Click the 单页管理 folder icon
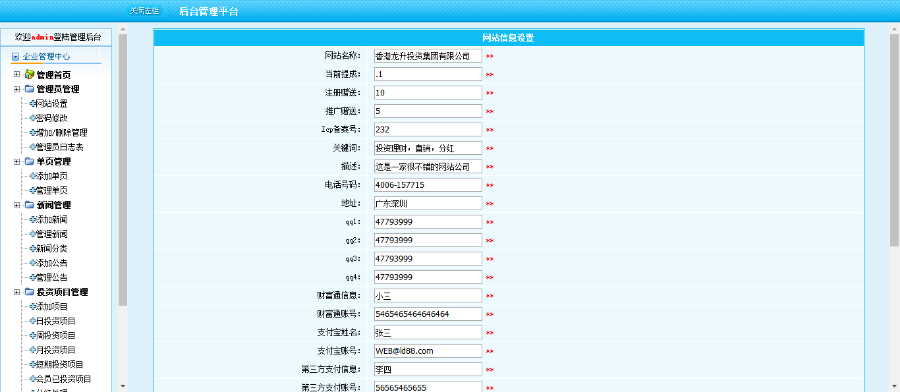This screenshot has height=392, width=900. 29,161
